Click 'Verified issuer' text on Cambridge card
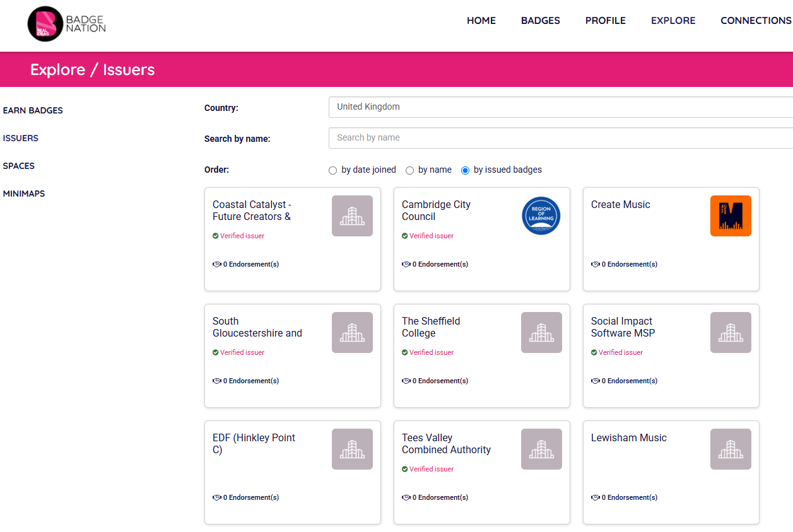 click(432, 236)
